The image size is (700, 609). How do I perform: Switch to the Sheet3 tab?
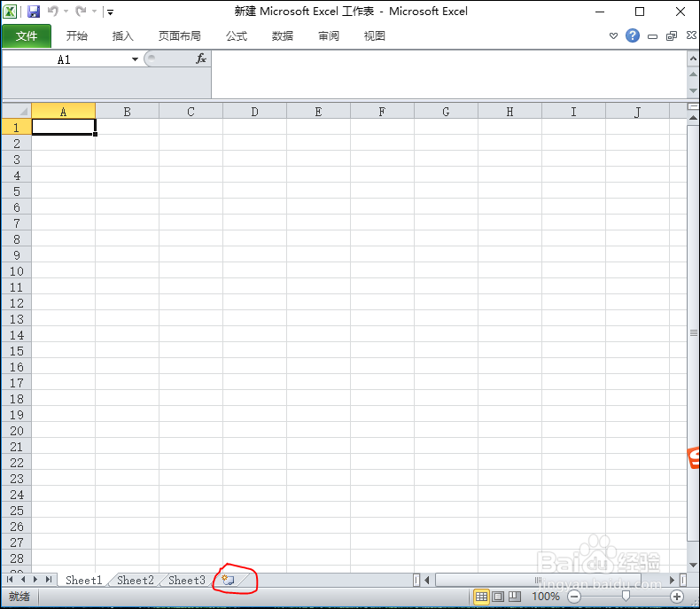click(x=187, y=580)
